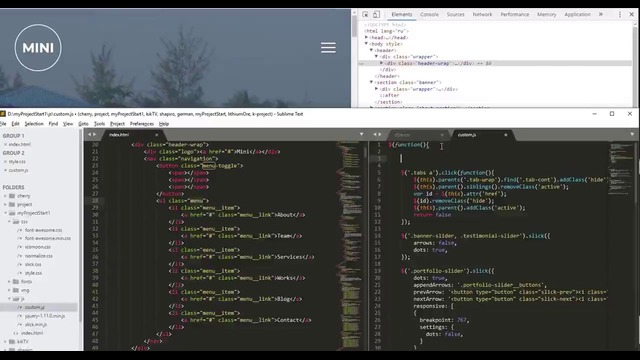Open icomoon.css in the sidebar
This screenshot has width=640, height=360.
coord(38,247)
